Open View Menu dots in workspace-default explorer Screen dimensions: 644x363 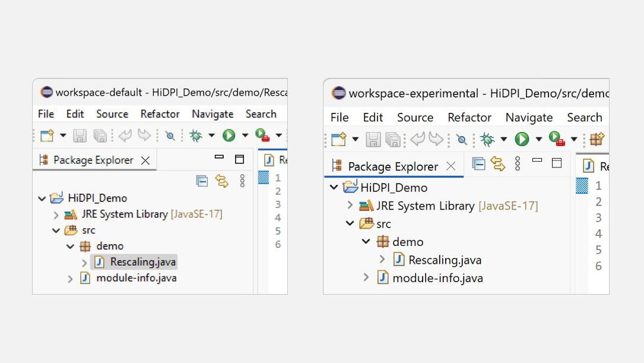coord(242,181)
